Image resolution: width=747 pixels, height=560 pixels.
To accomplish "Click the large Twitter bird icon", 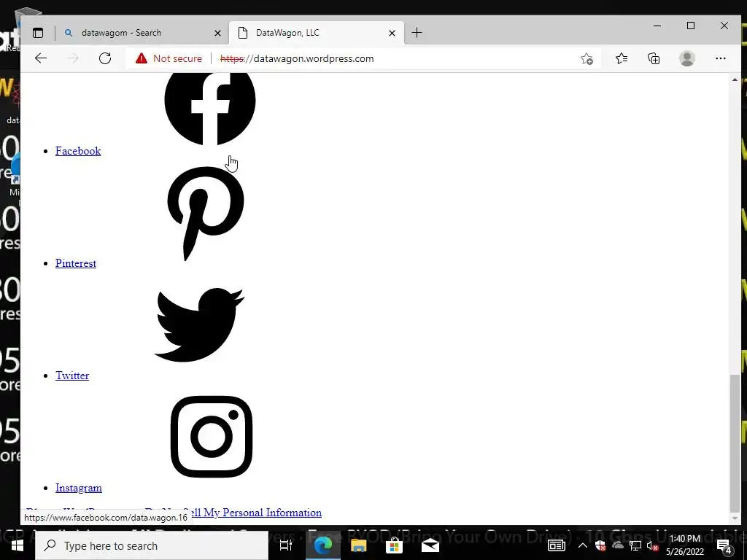I will [x=199, y=324].
